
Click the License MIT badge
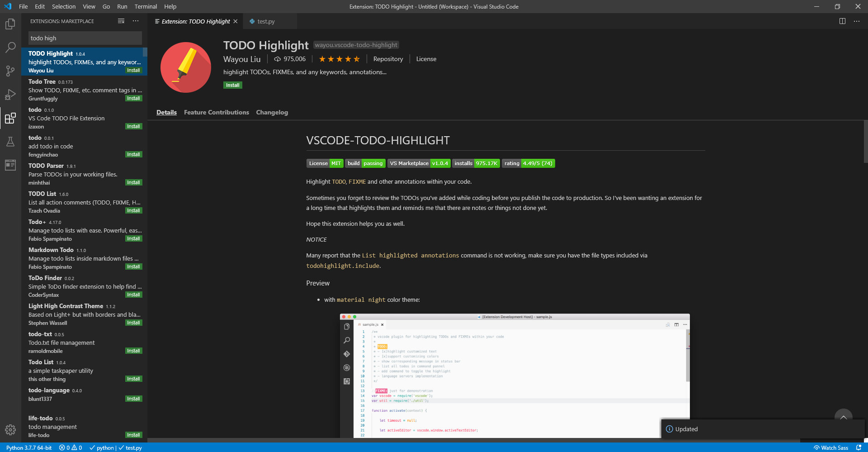pyautogui.click(x=325, y=163)
